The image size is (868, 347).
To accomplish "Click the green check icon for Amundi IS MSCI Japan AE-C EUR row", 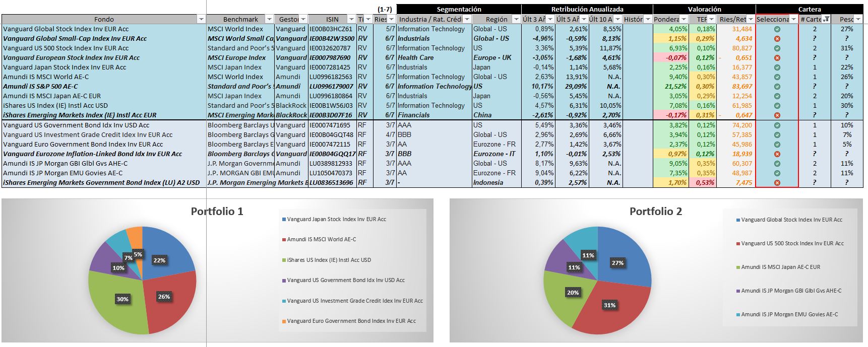I will [777, 96].
